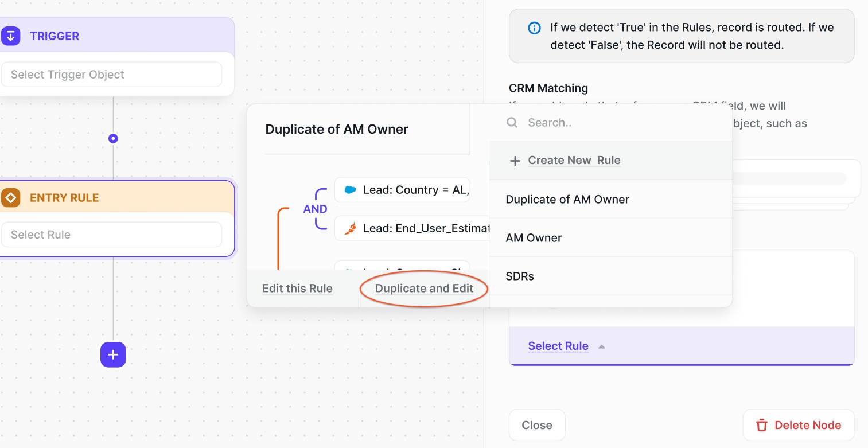Click the orange Entry Rule diamond icon
Screen dimensions: 868x448
coord(11,198)
